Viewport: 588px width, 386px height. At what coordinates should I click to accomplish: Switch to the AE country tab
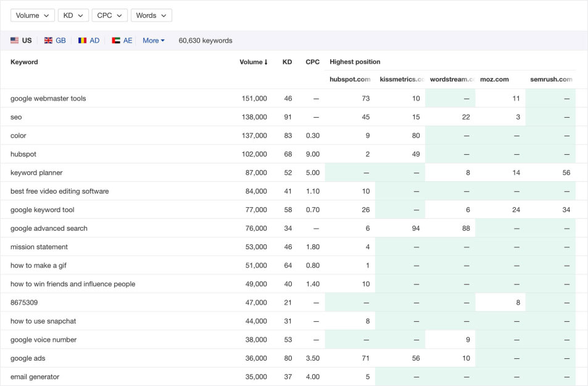click(122, 41)
